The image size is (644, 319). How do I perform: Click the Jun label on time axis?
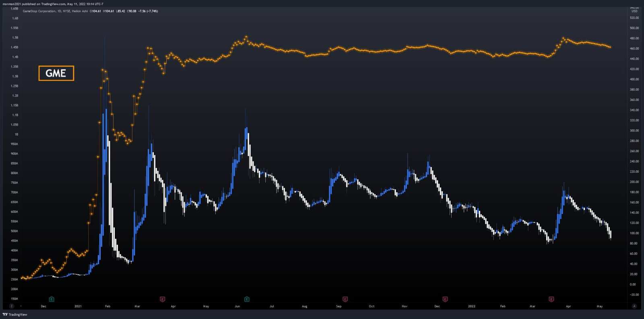tap(237, 307)
